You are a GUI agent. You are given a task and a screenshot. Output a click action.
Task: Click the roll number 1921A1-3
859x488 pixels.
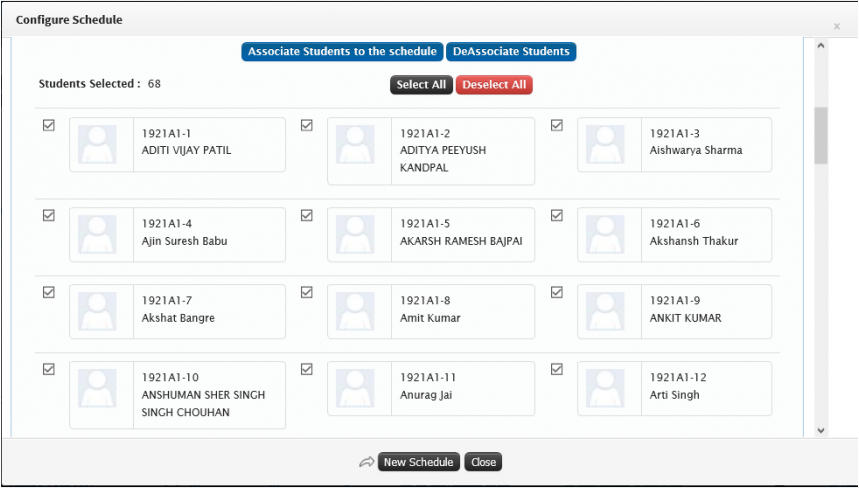(x=675, y=134)
